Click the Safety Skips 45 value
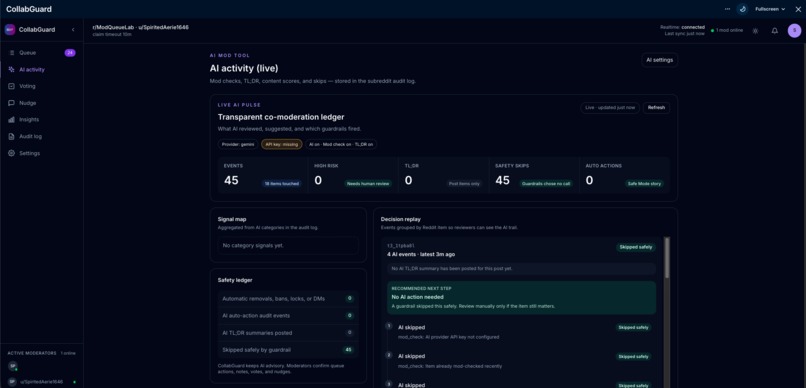Image resolution: width=806 pixels, height=388 pixels. 502,180
